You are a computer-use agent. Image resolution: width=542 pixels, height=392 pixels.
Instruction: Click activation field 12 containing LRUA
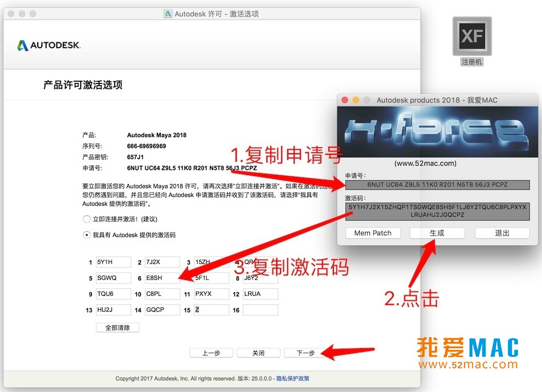[x=260, y=294]
